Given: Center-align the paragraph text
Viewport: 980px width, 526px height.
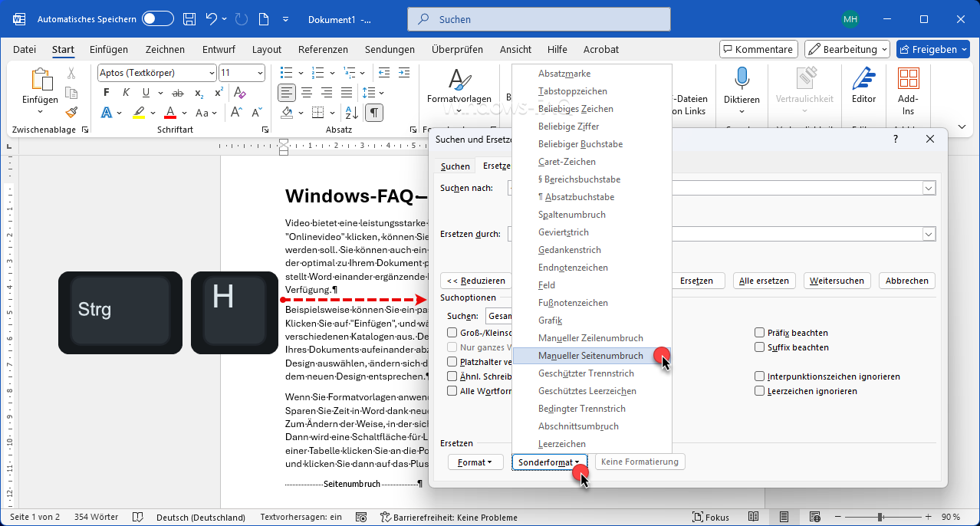Looking at the screenshot, I should click(x=307, y=93).
